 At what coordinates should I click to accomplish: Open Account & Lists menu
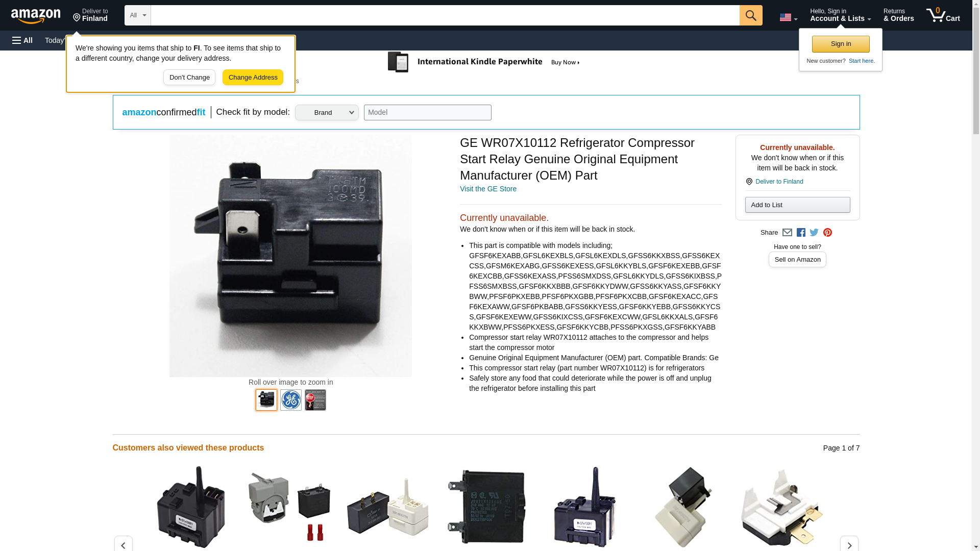tap(840, 15)
